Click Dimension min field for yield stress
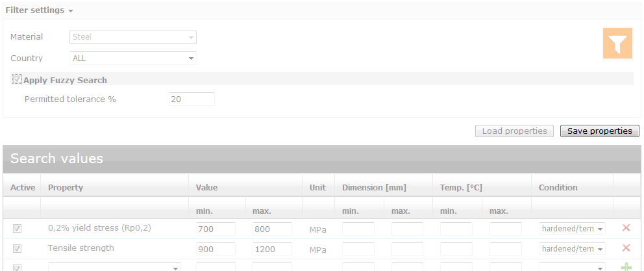The height and width of the screenshot is (271, 644). [358, 229]
